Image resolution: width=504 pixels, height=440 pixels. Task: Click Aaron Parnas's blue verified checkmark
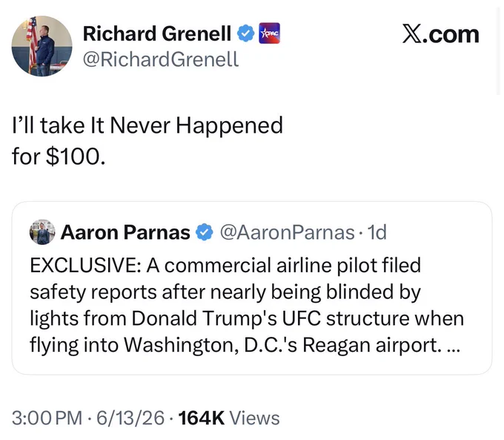tap(205, 232)
